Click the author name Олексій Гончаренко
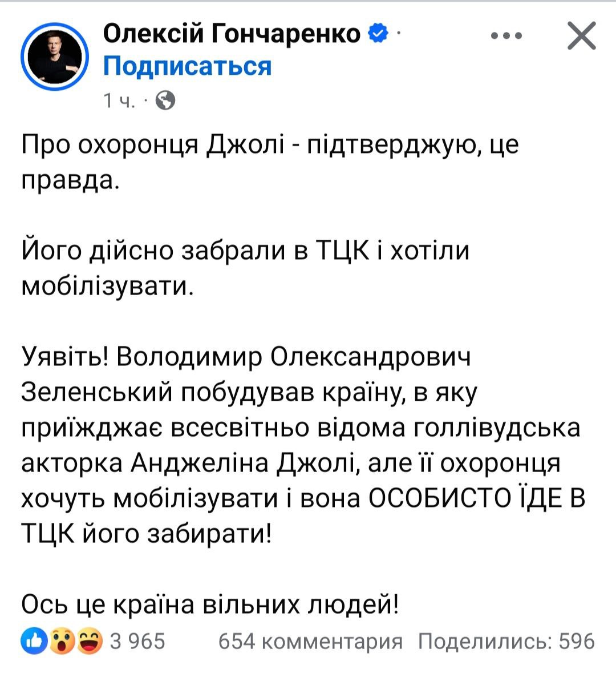This screenshot has height=673, width=616. click(x=232, y=34)
